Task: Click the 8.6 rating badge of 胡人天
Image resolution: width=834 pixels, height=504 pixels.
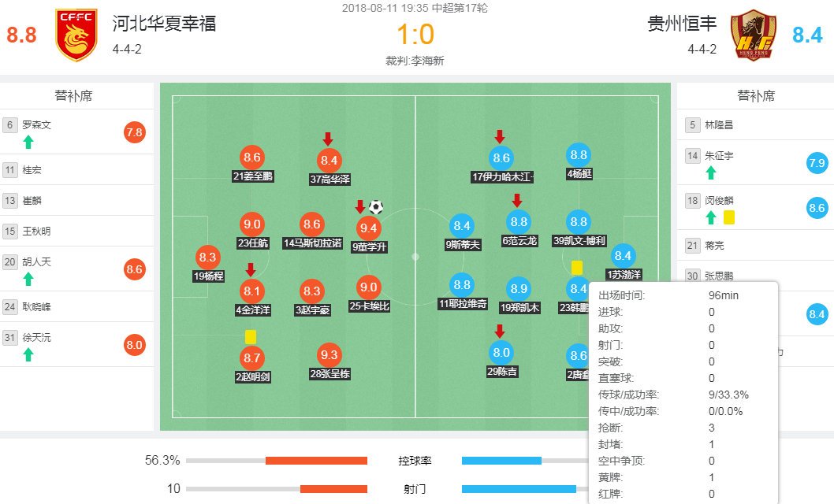Action: click(133, 268)
